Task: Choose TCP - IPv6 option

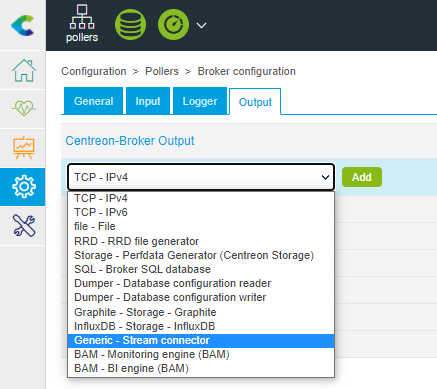Action: (x=201, y=212)
